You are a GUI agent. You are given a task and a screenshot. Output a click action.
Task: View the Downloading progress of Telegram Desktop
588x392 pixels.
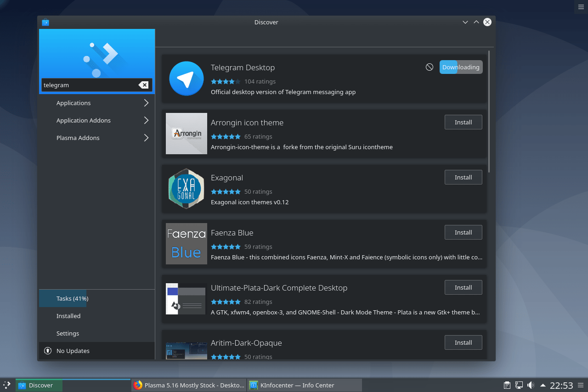(461, 67)
